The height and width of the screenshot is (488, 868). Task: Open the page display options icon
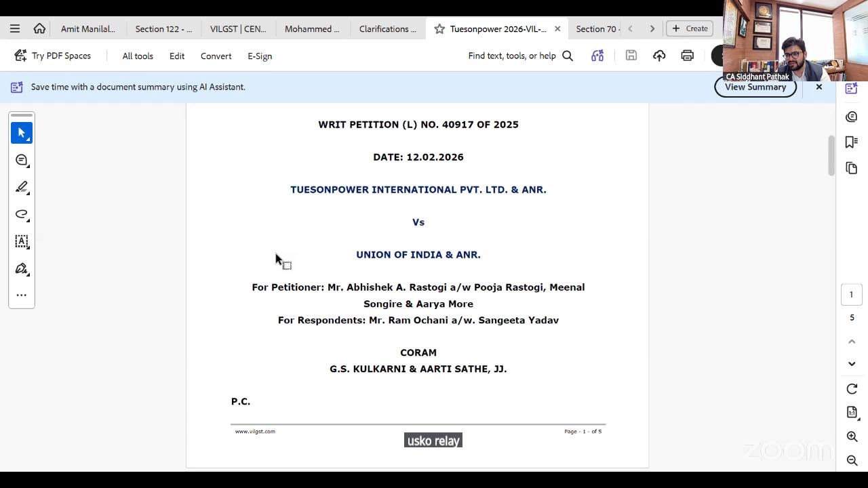pos(852,412)
